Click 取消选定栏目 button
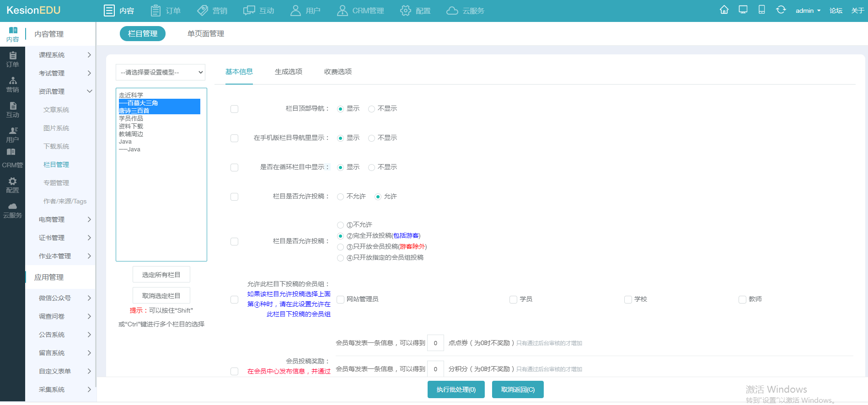The image size is (868, 405). [161, 296]
